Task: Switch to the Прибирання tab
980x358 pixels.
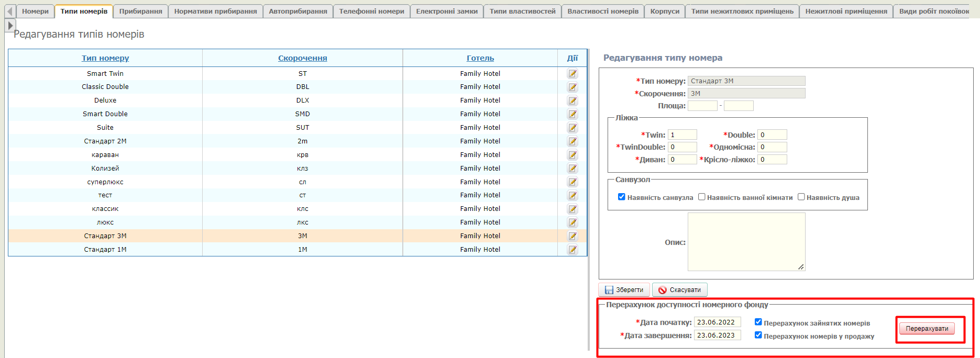Action: [140, 11]
